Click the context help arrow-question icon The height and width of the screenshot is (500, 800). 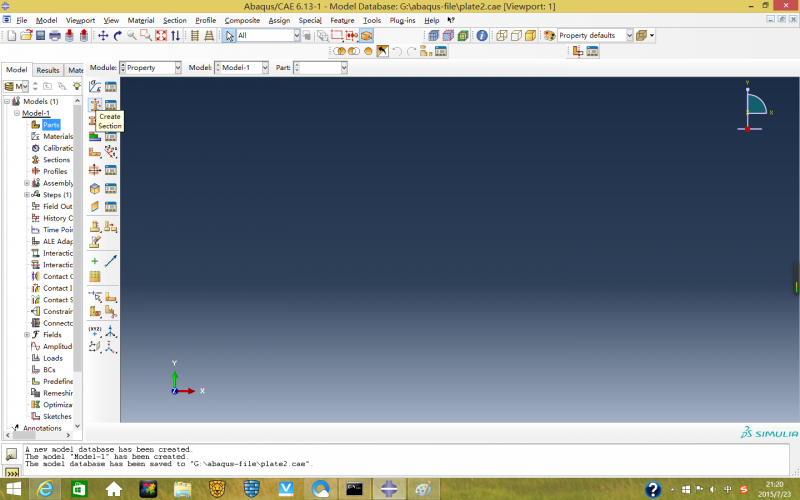[x=451, y=20]
